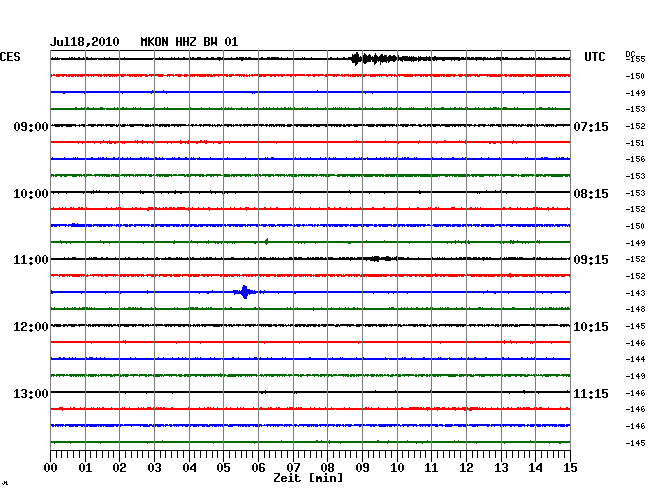650x494 pixels.
Task: Click minute tick label 05
Action: (223, 468)
